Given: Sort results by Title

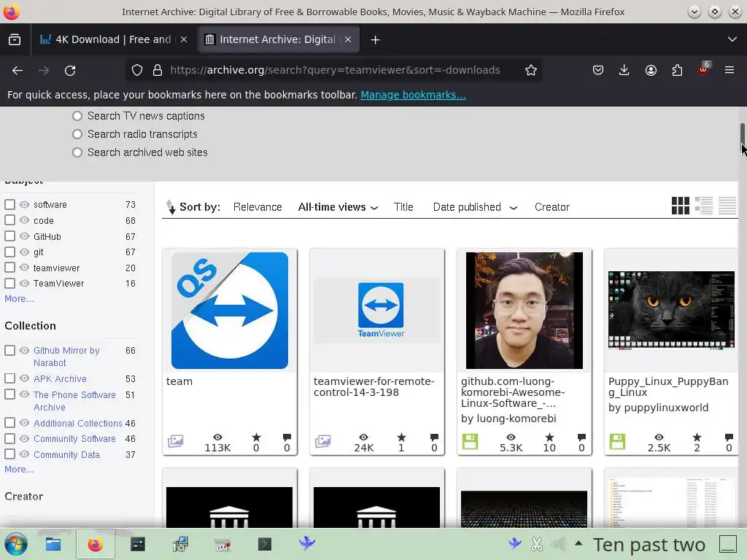Looking at the screenshot, I should (403, 207).
